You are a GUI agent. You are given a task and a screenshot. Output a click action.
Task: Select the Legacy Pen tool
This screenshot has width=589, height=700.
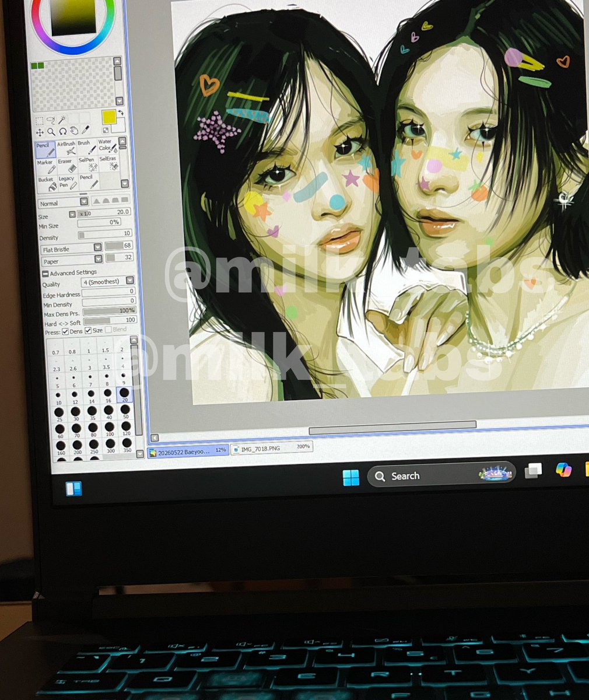tap(68, 183)
